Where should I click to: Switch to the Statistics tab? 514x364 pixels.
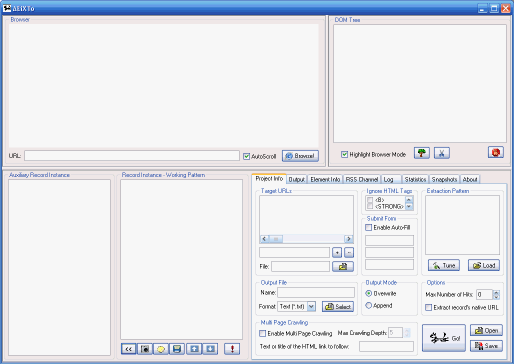pos(415,179)
